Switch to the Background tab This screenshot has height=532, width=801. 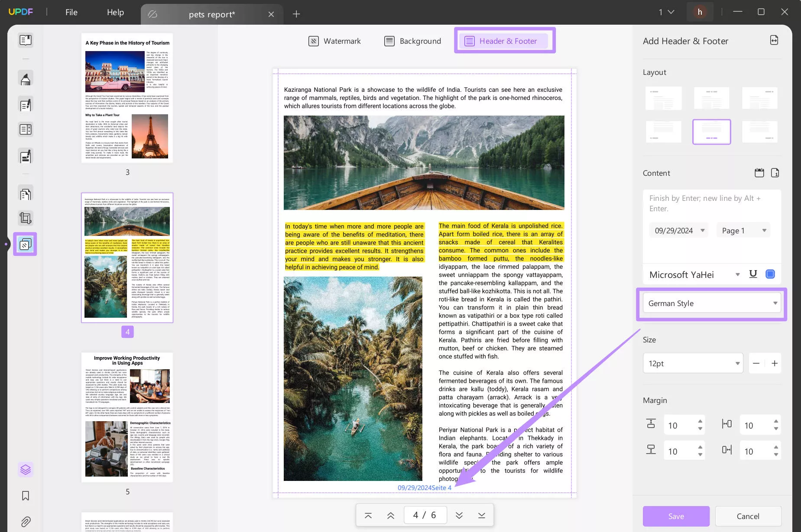tap(412, 41)
